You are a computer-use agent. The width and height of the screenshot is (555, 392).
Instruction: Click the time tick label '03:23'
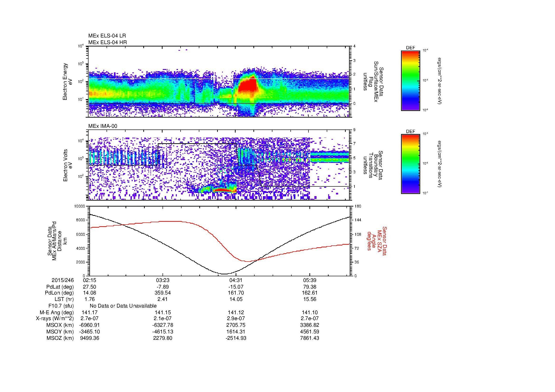[x=163, y=280]
